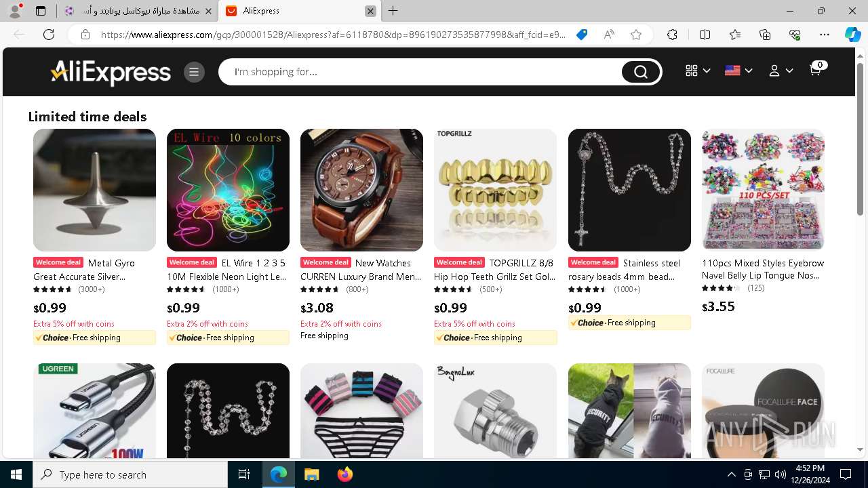Image resolution: width=868 pixels, height=488 pixels.
Task: Focus the "I'm shopping for..." search field
Action: [x=424, y=72]
